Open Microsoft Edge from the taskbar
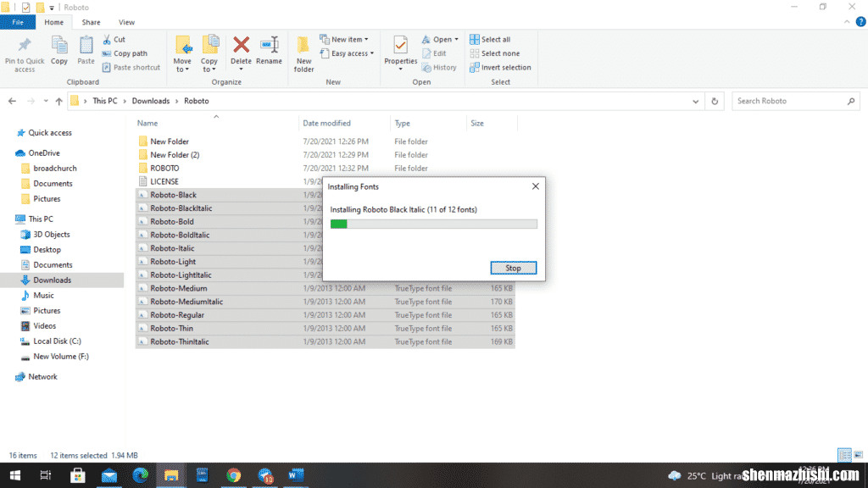The width and height of the screenshot is (868, 488). (x=140, y=475)
